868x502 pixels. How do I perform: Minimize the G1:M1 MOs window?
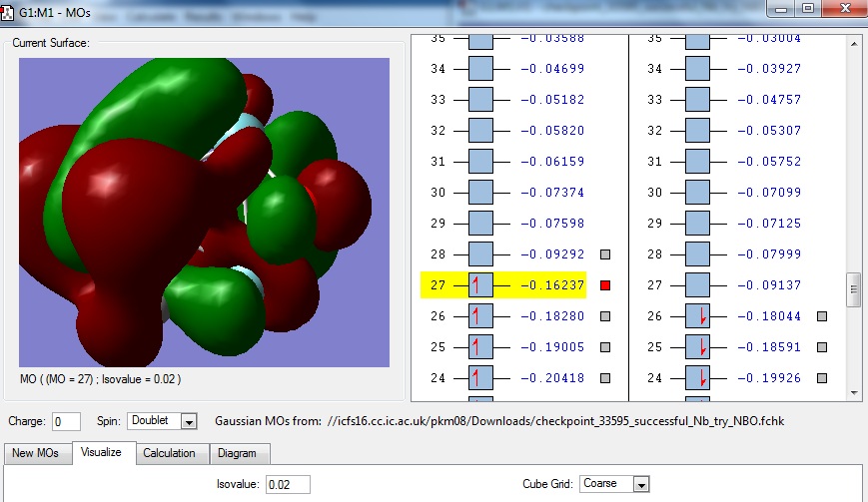pyautogui.click(x=781, y=8)
